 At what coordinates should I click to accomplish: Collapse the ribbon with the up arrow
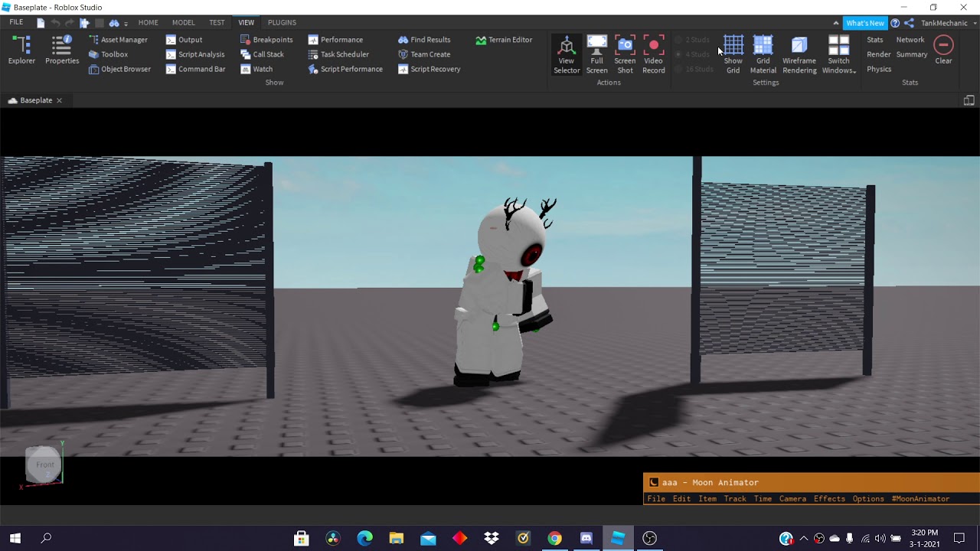836,23
